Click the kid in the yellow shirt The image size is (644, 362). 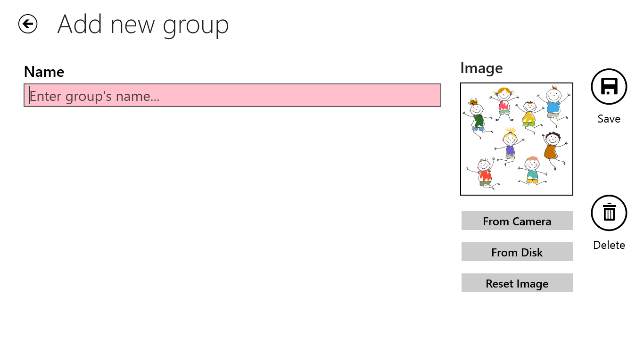tap(528, 115)
